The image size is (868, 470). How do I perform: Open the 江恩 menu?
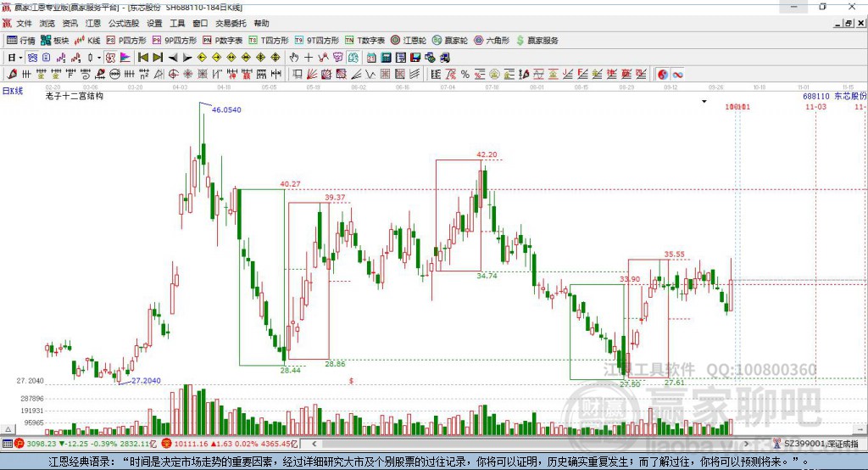[x=93, y=23]
